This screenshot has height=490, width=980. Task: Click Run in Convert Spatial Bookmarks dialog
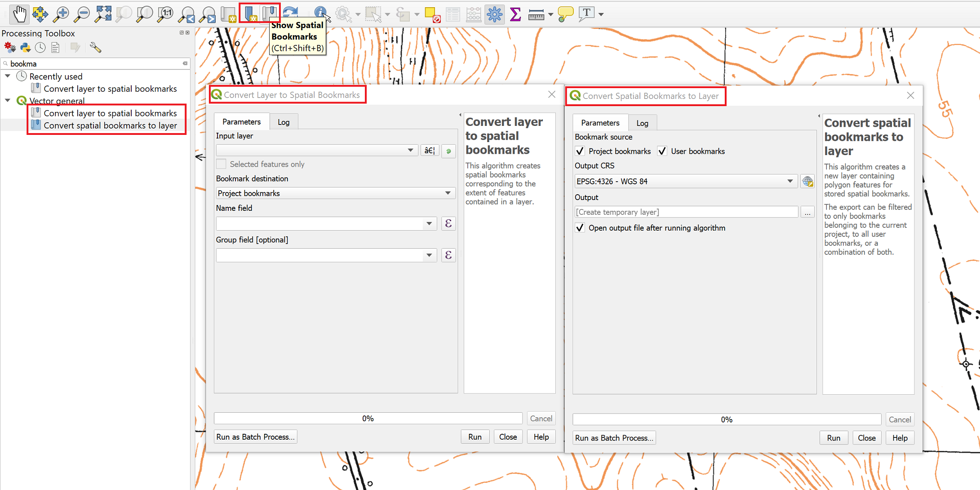tap(833, 438)
